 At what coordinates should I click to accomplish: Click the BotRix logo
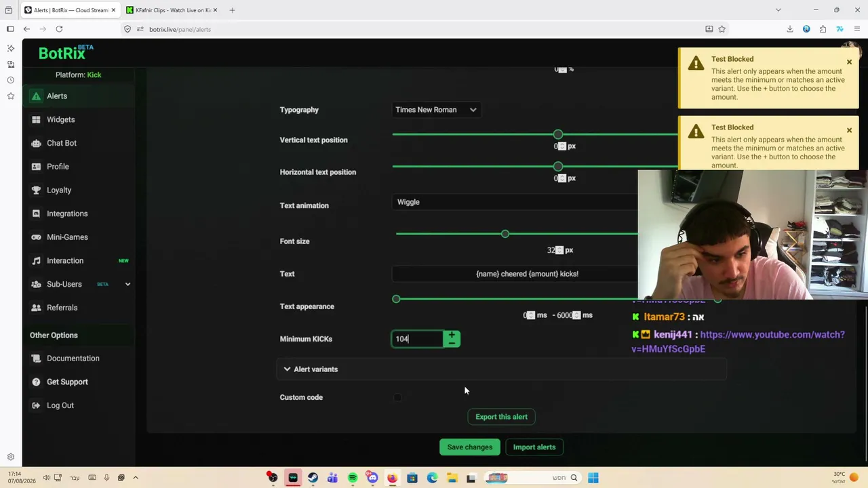click(x=66, y=53)
